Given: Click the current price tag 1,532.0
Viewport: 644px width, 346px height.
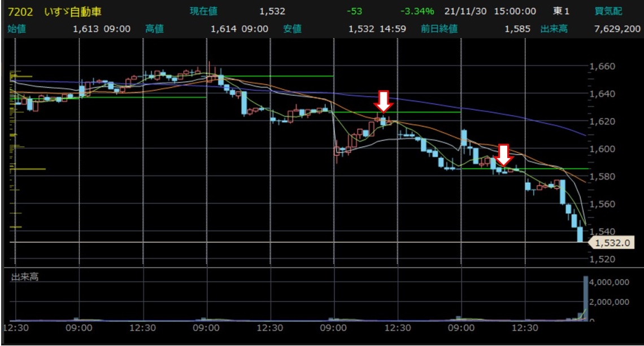Looking at the screenshot, I should point(612,243).
